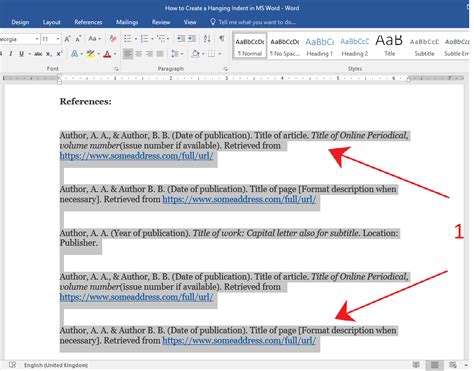Sort the selected paragraphs
474x371 pixels.
207,39
